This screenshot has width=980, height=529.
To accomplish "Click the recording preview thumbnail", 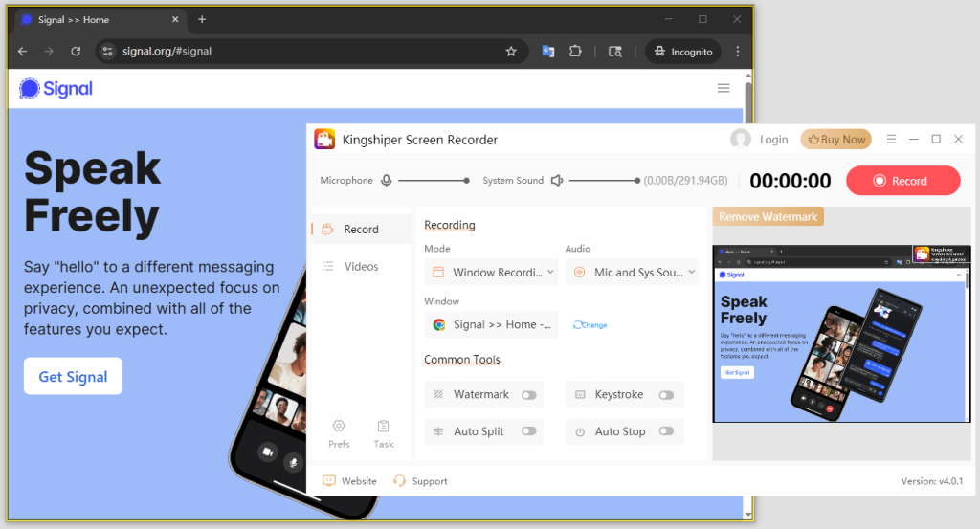I will [841, 334].
